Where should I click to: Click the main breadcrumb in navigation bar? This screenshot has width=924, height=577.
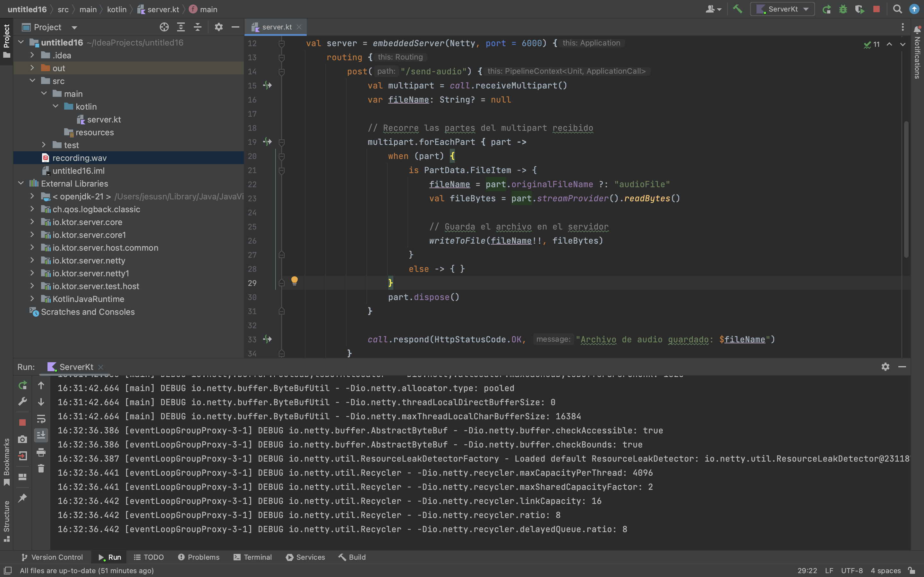[88, 9]
